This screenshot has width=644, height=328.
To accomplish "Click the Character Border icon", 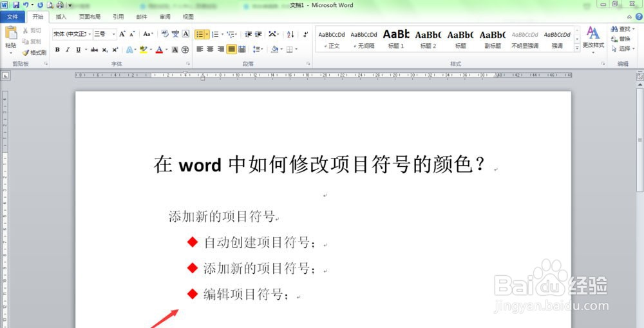I will [185, 34].
